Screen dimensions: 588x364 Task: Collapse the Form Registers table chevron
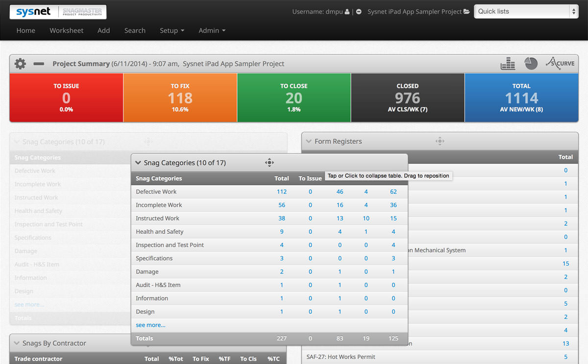click(x=309, y=141)
